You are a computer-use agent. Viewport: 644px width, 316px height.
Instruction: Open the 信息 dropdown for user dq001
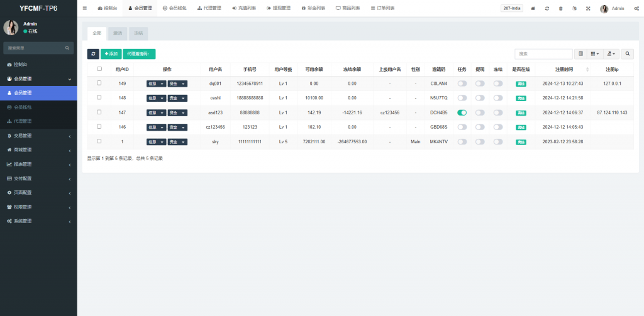pos(156,84)
